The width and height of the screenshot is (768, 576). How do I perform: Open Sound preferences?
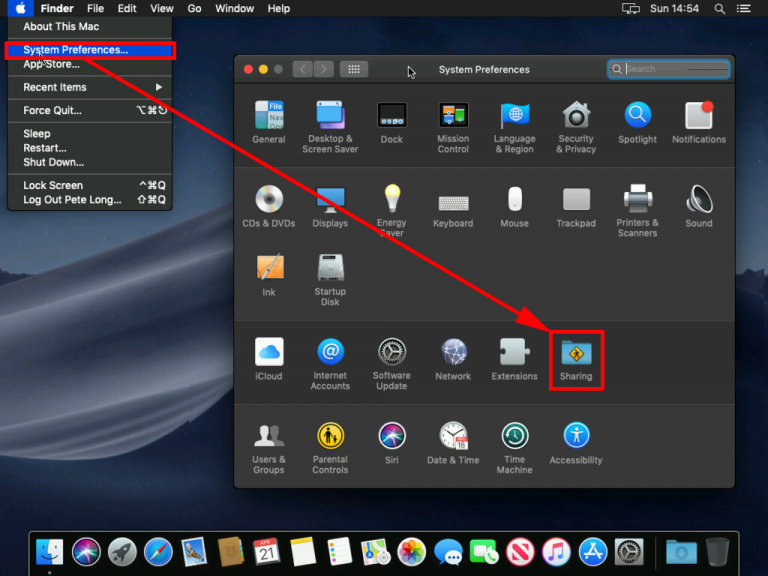point(699,206)
